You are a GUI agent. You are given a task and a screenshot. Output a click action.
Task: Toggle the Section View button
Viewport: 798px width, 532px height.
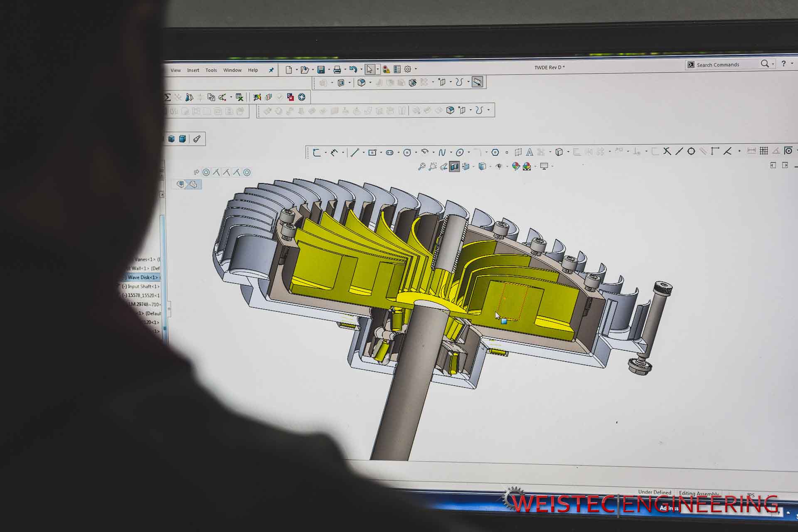tap(454, 167)
